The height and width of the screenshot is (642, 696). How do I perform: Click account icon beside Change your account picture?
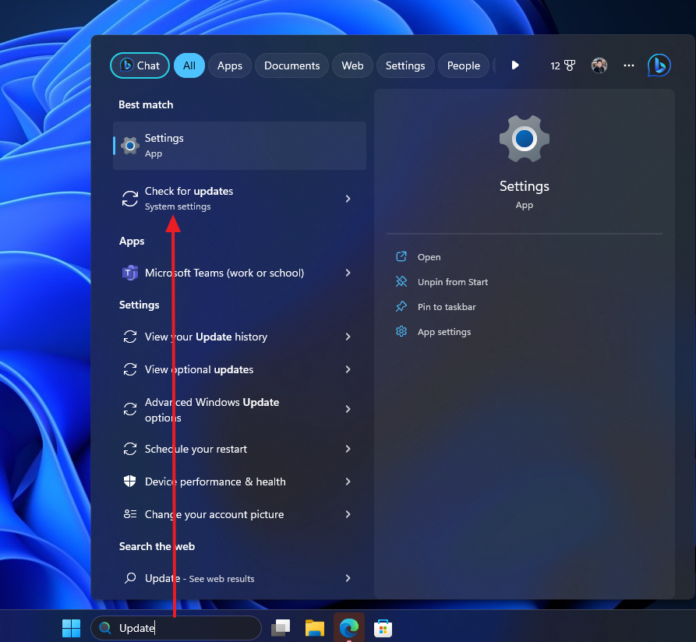click(x=130, y=514)
